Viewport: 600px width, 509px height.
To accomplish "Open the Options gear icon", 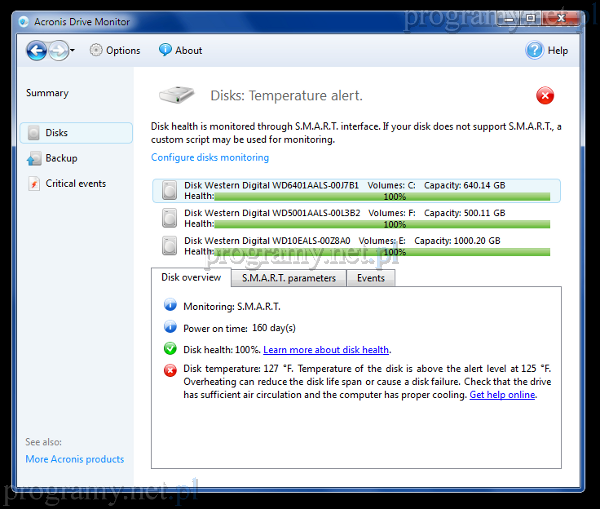I will [96, 51].
